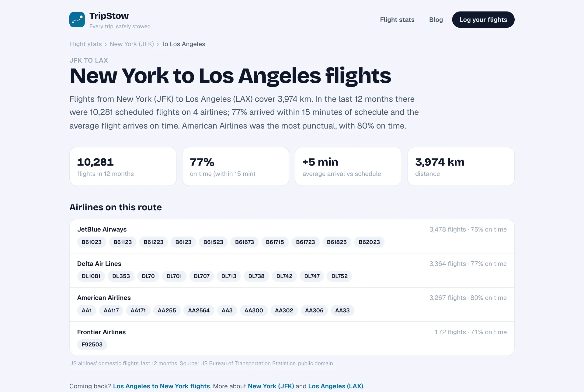This screenshot has width=584, height=392.
Task: Open American flight AA306
Action: (314, 311)
